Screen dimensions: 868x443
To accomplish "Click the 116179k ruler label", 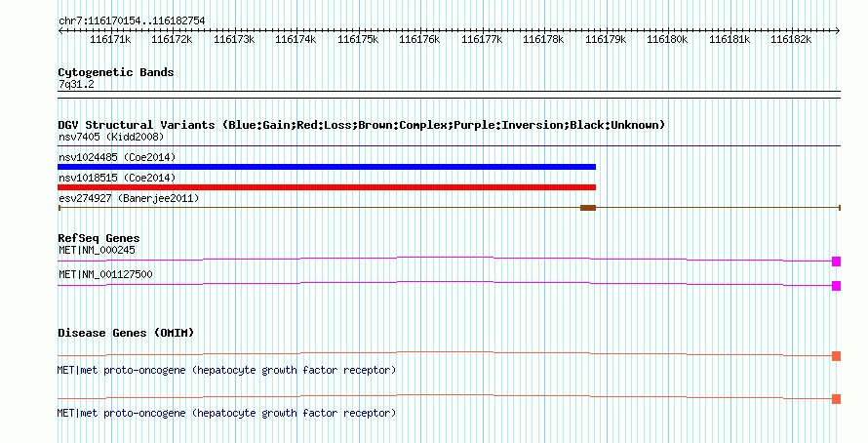I will coord(607,39).
